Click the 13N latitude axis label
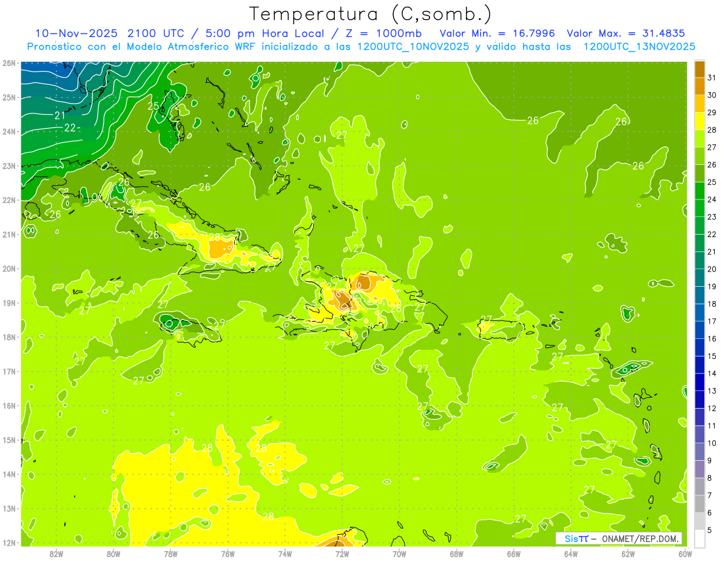The image size is (728, 562). point(9,509)
